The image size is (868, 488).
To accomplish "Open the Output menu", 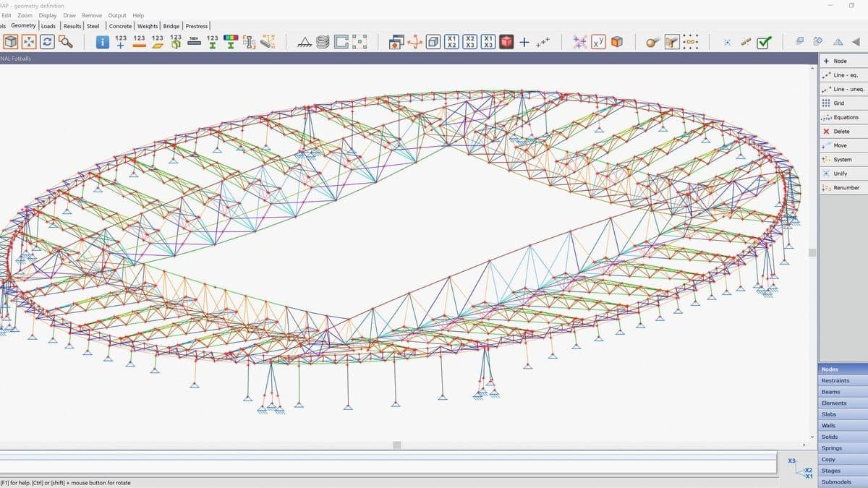I will click(116, 15).
